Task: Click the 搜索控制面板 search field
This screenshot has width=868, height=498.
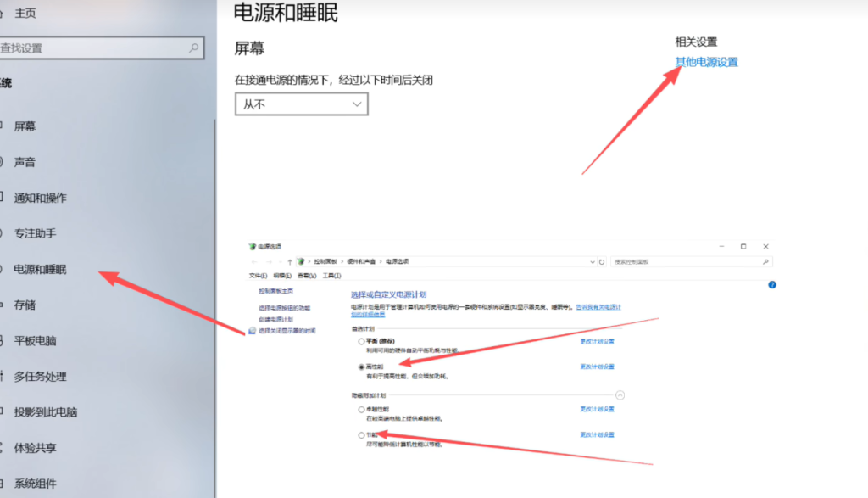Action: click(687, 261)
